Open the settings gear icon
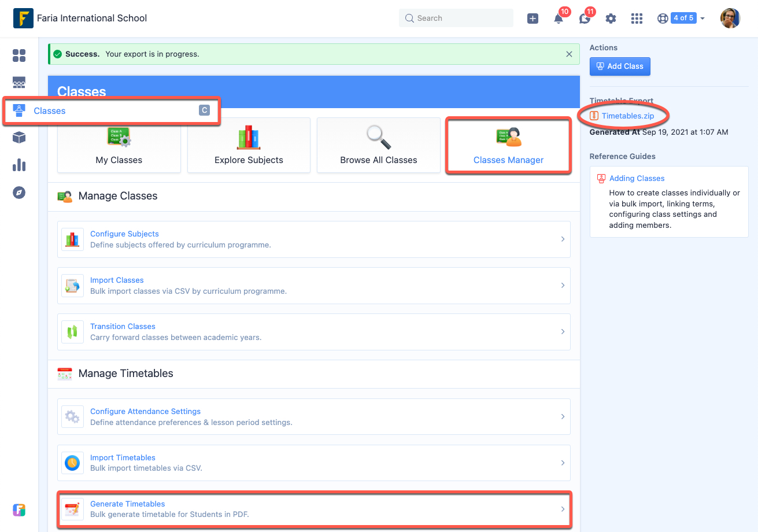 tap(611, 19)
